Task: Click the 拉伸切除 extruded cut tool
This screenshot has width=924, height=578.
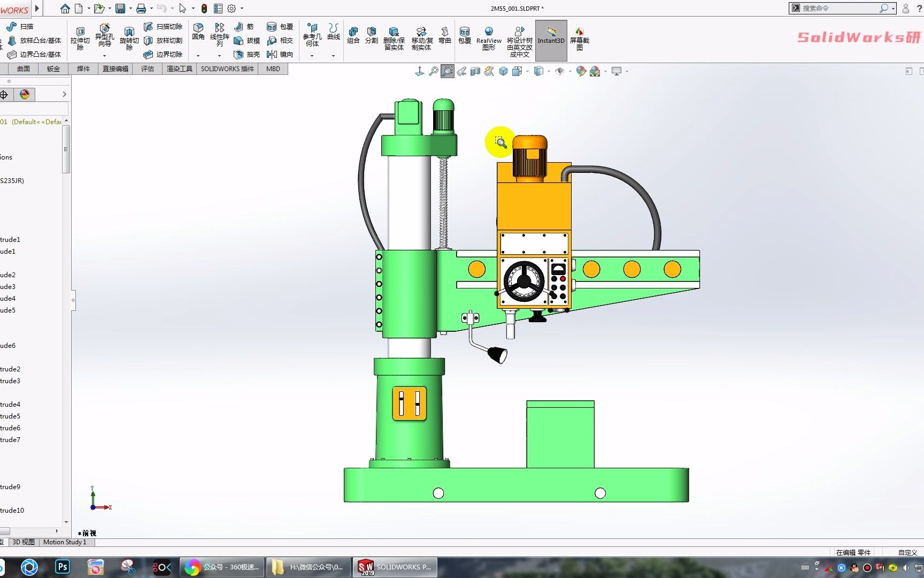Action: [80, 38]
